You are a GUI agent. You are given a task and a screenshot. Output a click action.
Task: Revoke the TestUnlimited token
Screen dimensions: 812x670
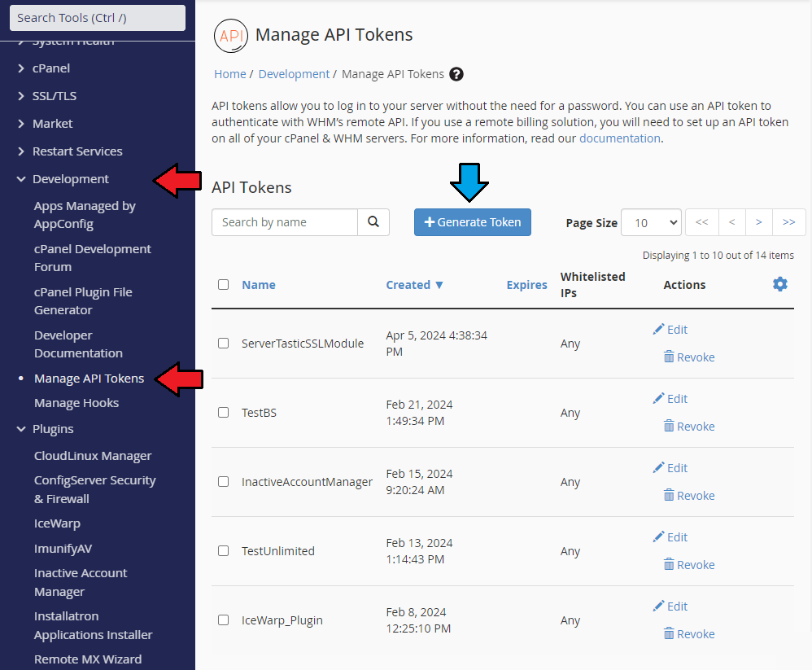689,565
